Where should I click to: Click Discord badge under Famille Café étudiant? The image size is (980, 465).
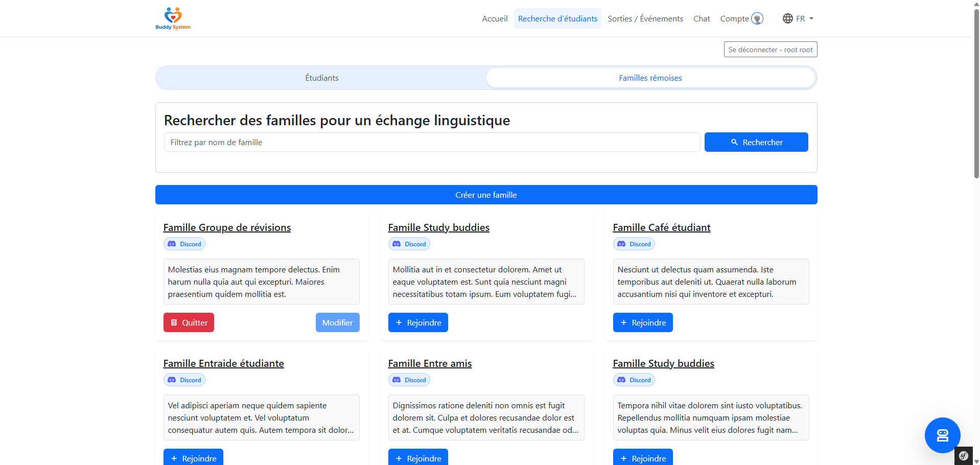tap(634, 244)
